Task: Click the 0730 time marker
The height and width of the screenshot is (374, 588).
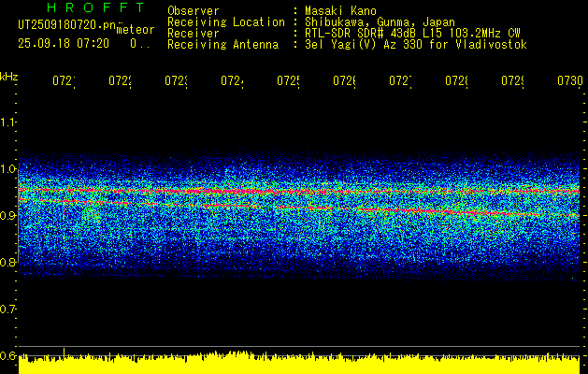Action: click(570, 81)
